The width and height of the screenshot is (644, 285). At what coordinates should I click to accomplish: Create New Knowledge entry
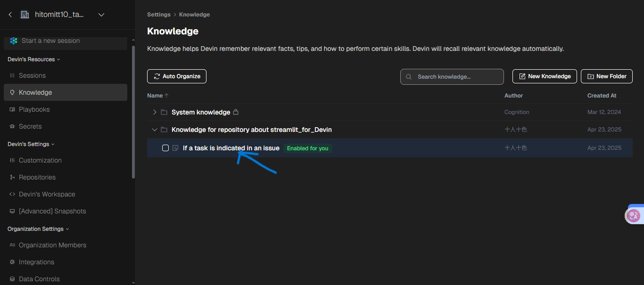[x=545, y=76]
